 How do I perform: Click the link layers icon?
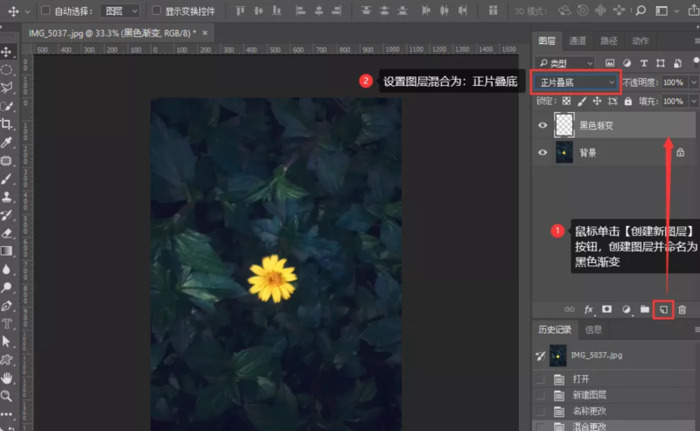click(x=569, y=309)
